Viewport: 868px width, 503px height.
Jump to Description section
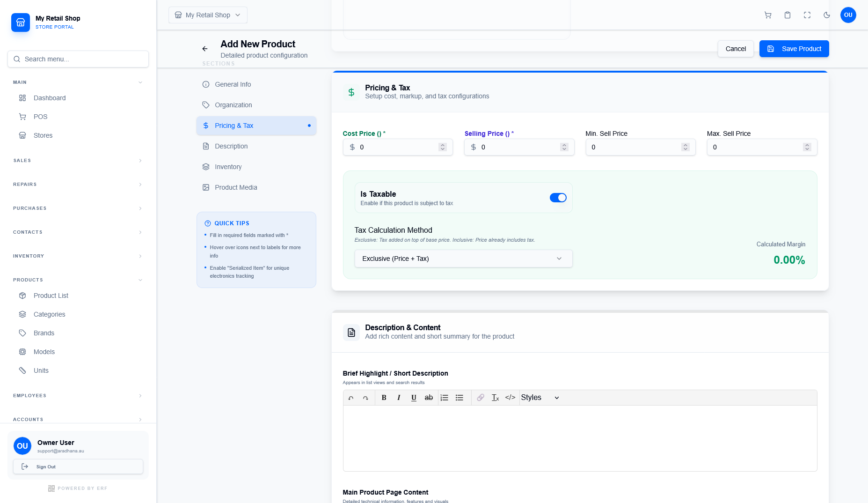256,146
